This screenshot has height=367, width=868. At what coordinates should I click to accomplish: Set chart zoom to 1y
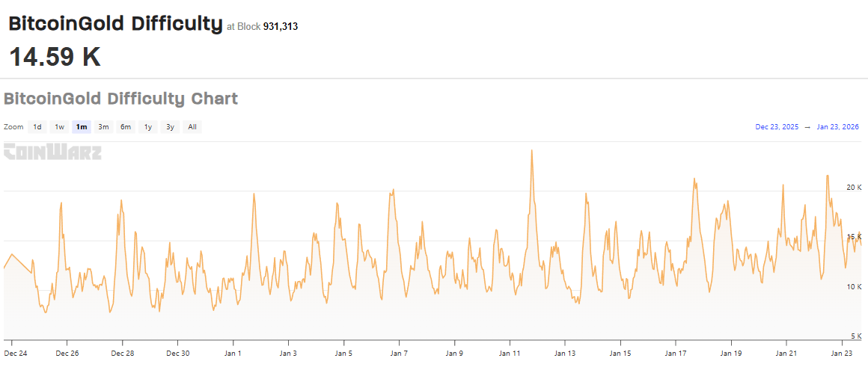point(148,127)
